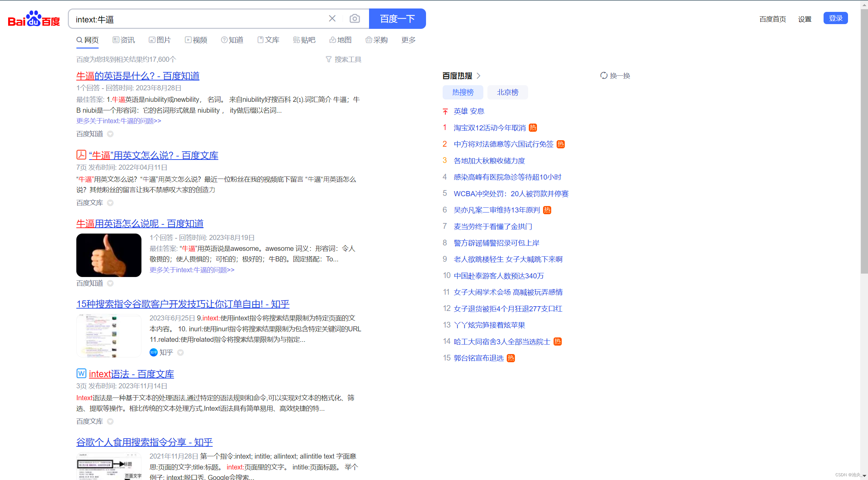
Task: Click 热 badge beside 淘宝双12 topic
Action: [533, 128]
